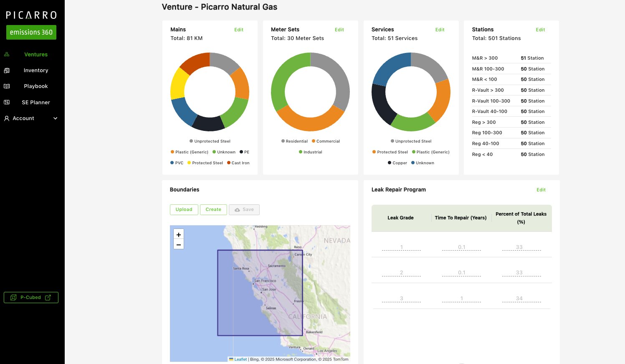This screenshot has width=625, height=364.
Task: Click Time To Repair field for grade 3
Action: pyautogui.click(x=461, y=299)
